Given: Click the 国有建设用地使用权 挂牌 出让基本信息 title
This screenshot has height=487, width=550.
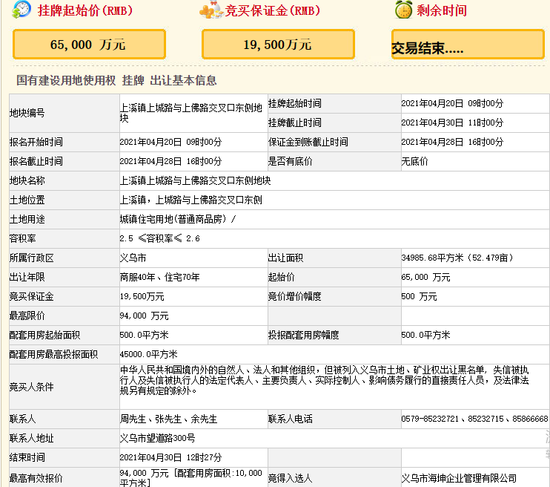Looking at the screenshot, I should click(x=116, y=80).
